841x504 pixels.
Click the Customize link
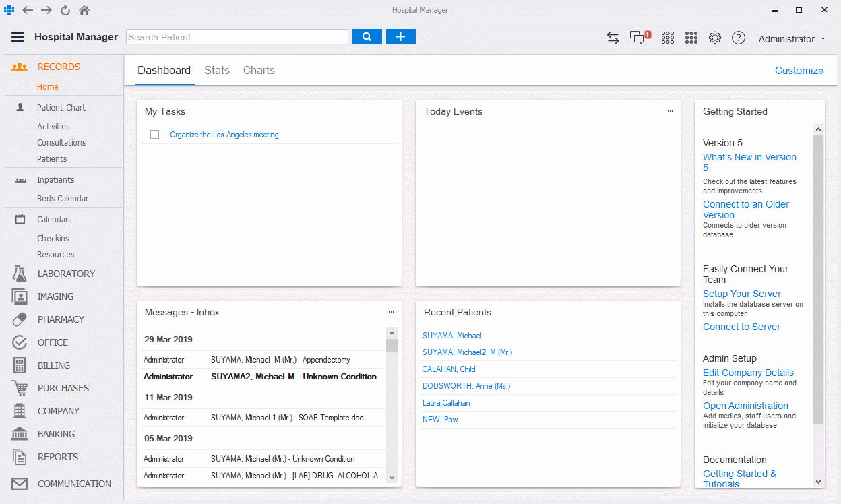coord(799,71)
